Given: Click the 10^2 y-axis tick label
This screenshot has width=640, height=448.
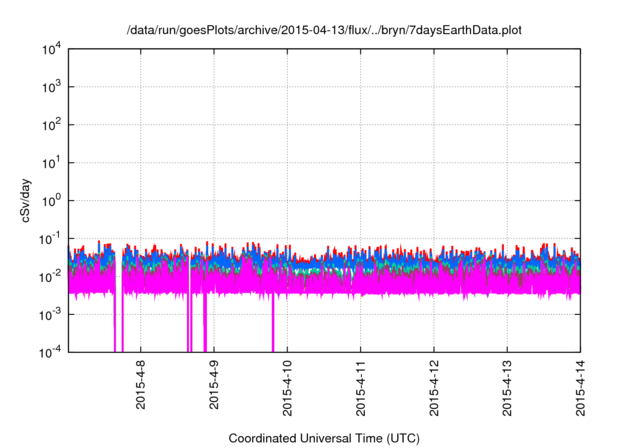Looking at the screenshot, I should pyautogui.click(x=51, y=125).
